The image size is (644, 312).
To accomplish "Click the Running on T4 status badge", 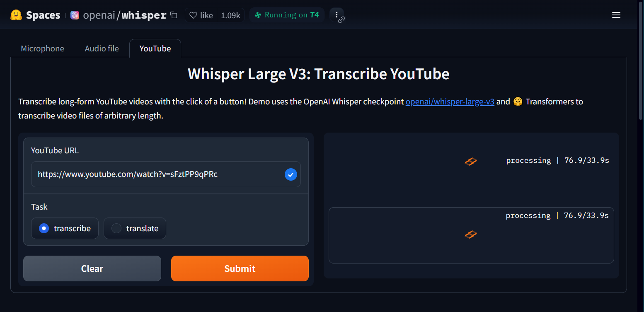I will [287, 15].
